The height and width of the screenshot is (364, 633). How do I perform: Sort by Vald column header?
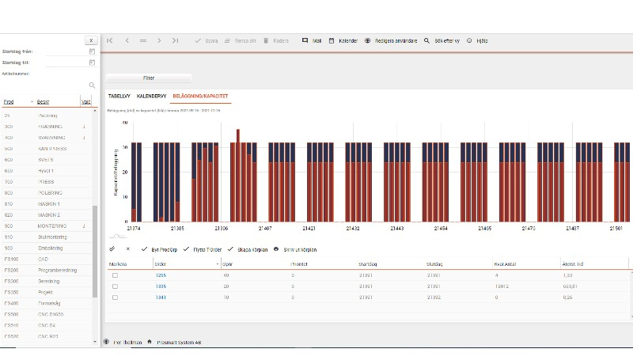click(85, 102)
